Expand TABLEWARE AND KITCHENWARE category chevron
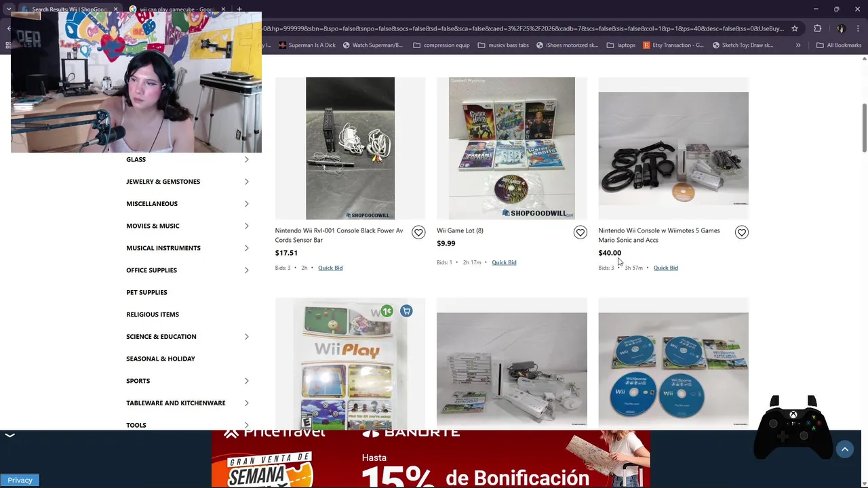Image resolution: width=868 pixels, height=488 pixels. 246,403
